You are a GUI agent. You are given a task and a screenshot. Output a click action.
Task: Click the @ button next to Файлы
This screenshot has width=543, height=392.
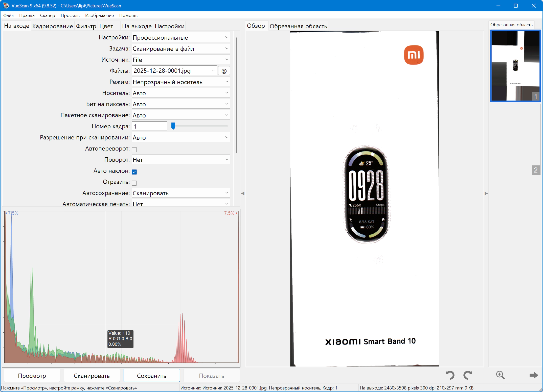click(224, 71)
